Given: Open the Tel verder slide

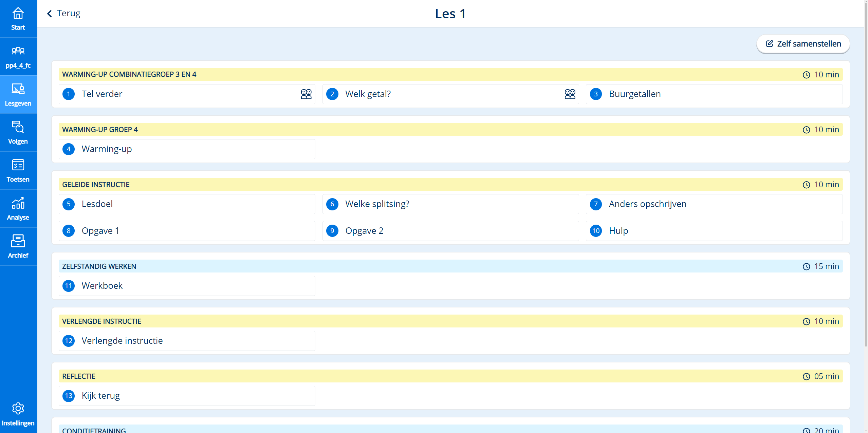Looking at the screenshot, I should pos(187,94).
